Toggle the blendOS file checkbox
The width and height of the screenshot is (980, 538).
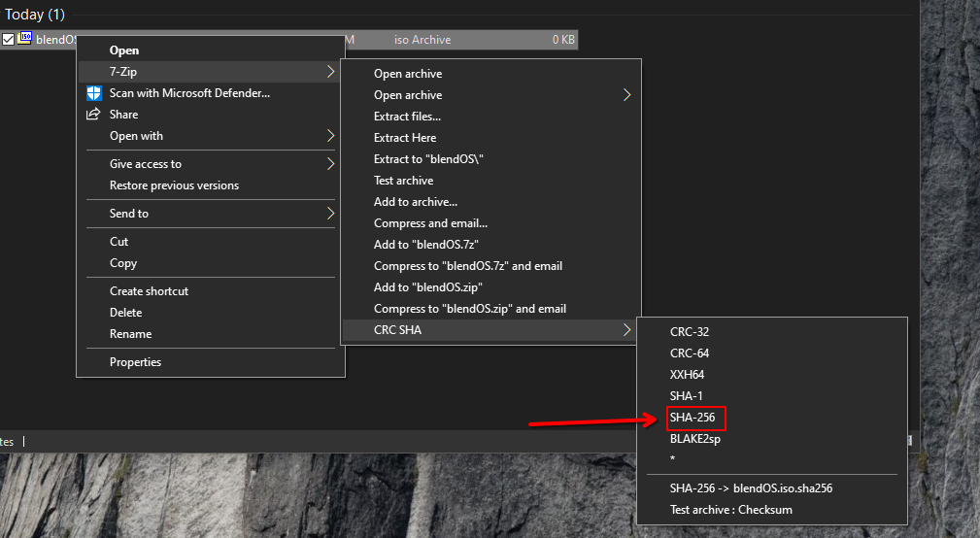click(x=9, y=40)
